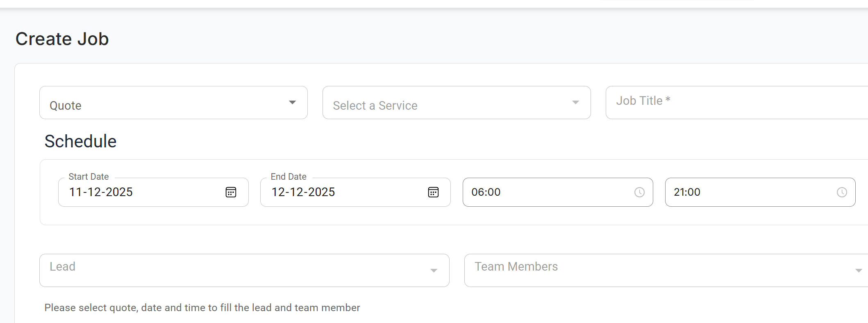
Task: Expand the Quote dropdown arrow
Action: [x=292, y=102]
